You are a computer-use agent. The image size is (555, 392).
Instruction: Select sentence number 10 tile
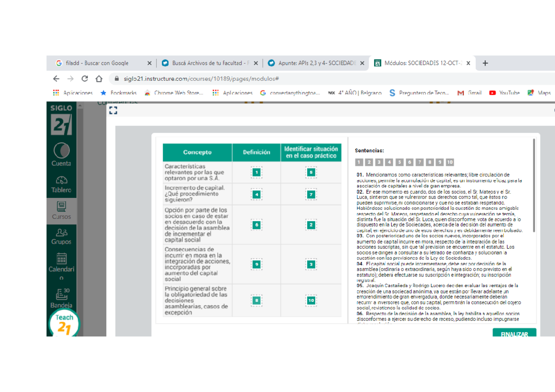pos(450,162)
